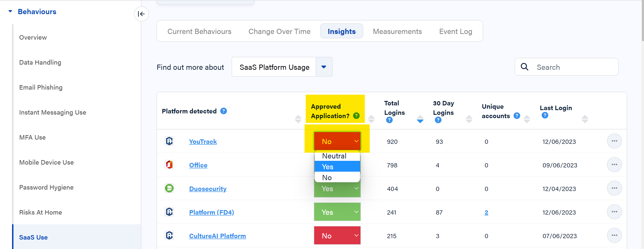Click the search magnifier icon
Viewport: 644px width, 249px height.
[524, 67]
